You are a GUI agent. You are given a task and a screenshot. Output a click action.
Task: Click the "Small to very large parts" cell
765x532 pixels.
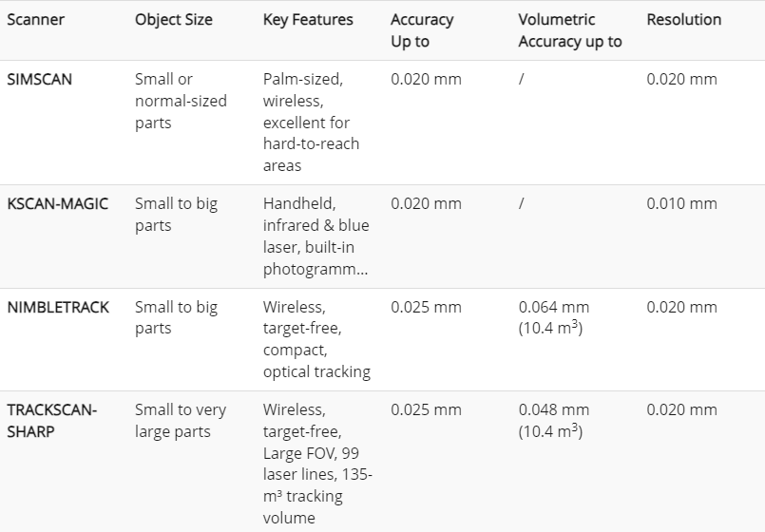(181, 420)
